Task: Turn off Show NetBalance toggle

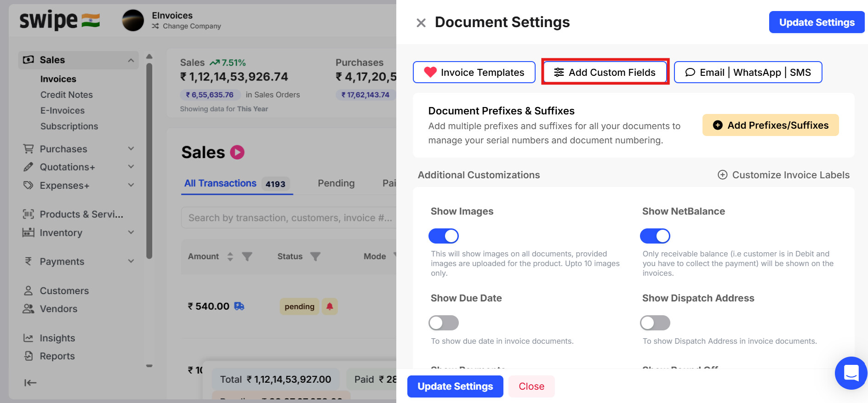Action: coord(655,236)
